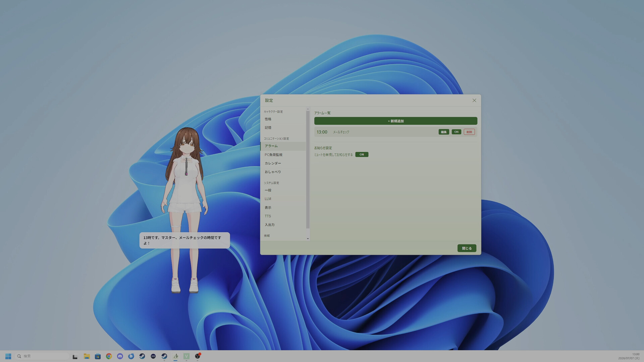644x362 pixels.
Task: Click the 13:00 alarm time text
Action: click(322, 132)
